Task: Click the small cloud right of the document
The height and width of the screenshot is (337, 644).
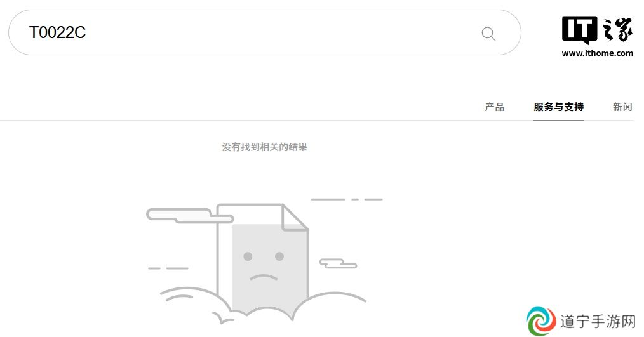Action: [x=339, y=263]
